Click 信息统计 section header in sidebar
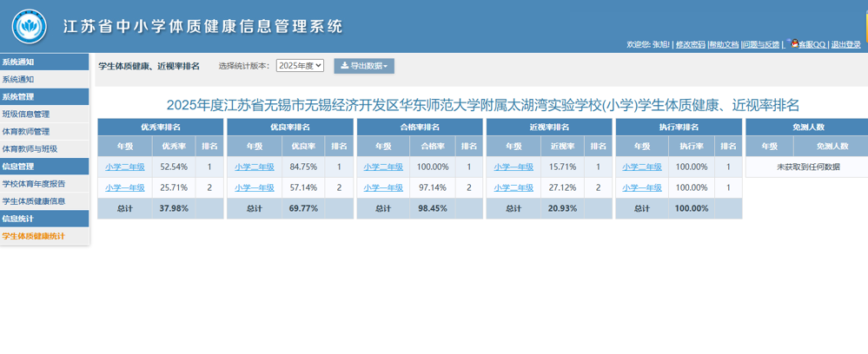Image resolution: width=868 pixels, height=354 pixels. pos(44,219)
